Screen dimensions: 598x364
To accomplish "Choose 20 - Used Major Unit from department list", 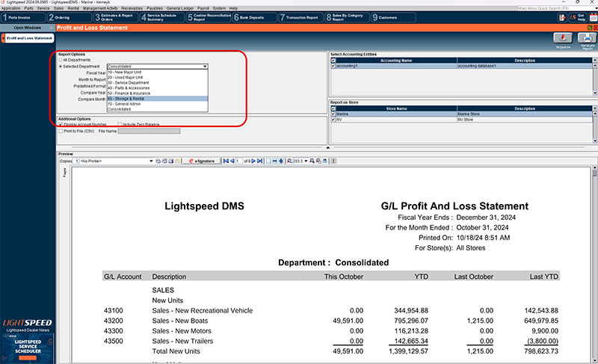I will pyautogui.click(x=158, y=78).
